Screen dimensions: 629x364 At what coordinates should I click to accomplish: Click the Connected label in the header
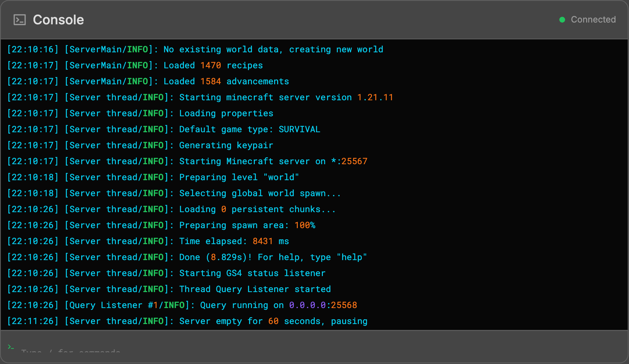[593, 20]
